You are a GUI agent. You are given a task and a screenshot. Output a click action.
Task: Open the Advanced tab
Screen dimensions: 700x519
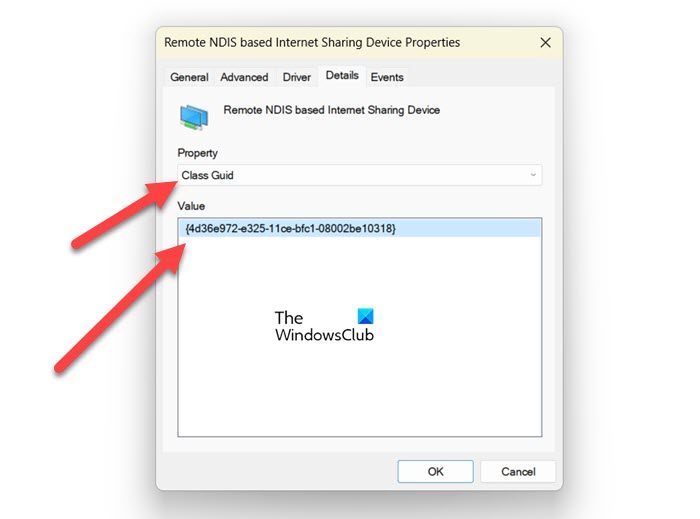click(x=244, y=77)
